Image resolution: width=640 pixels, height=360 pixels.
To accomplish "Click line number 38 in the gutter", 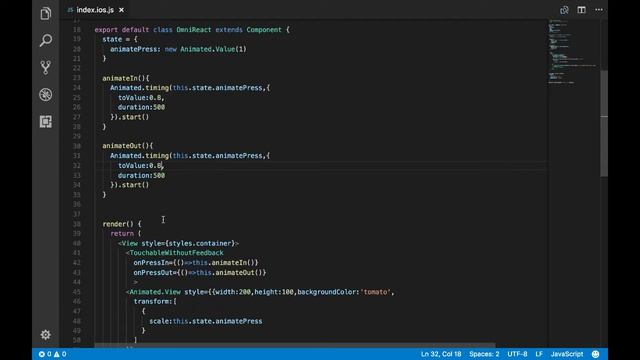I will [77, 224].
